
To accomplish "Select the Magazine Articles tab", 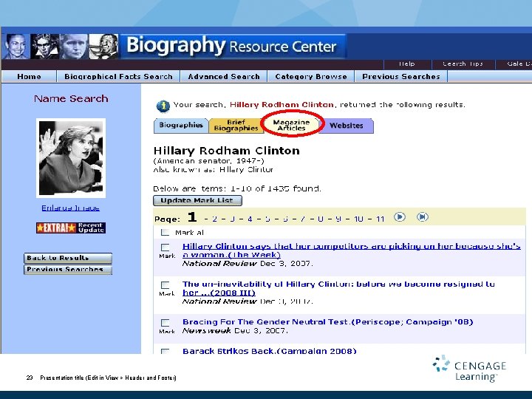I will pyautogui.click(x=291, y=125).
